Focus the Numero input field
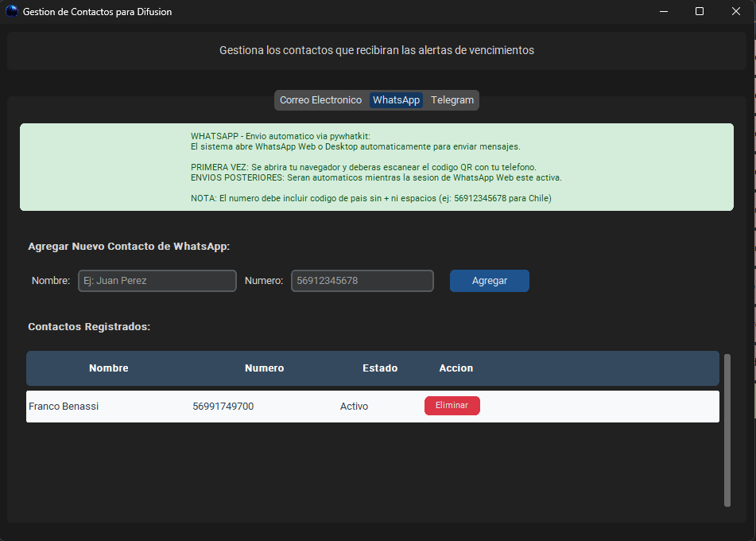 (362, 281)
